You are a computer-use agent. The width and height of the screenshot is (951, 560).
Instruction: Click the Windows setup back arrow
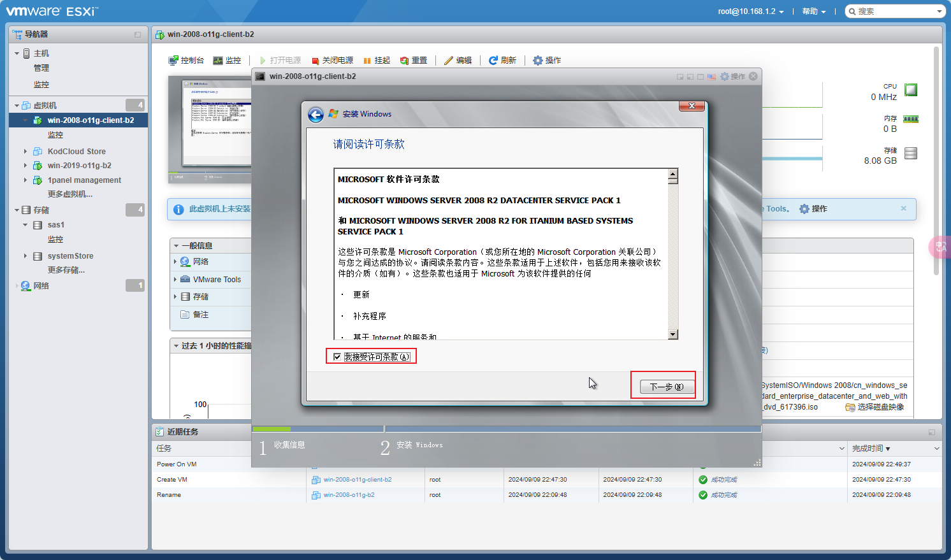point(316,114)
